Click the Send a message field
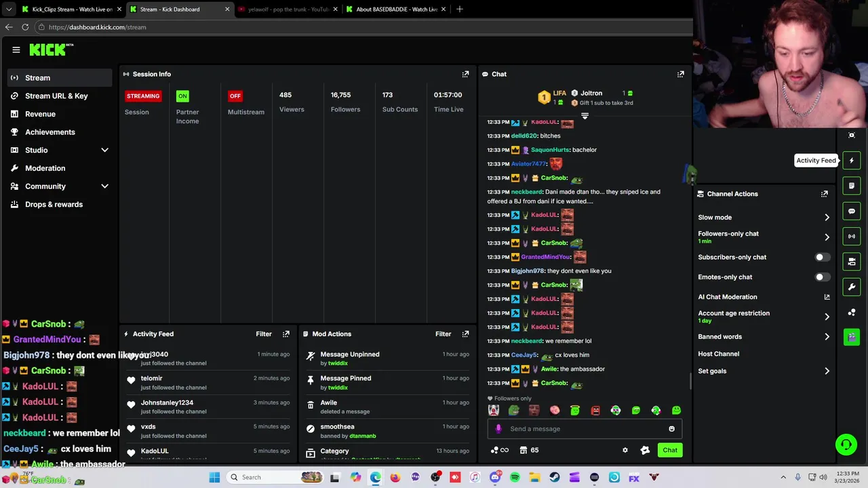The width and height of the screenshot is (868, 488). click(x=585, y=428)
